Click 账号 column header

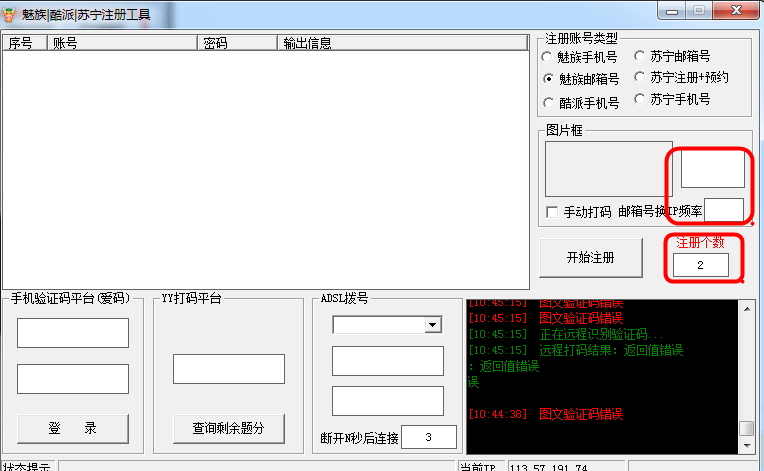pyautogui.click(x=122, y=43)
